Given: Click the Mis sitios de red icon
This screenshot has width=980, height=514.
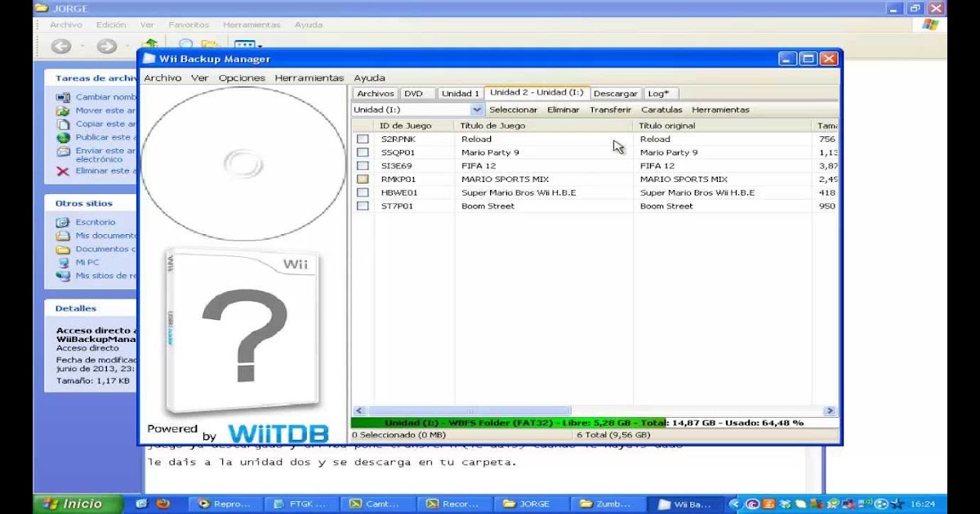Looking at the screenshot, I should pyautogui.click(x=63, y=276).
